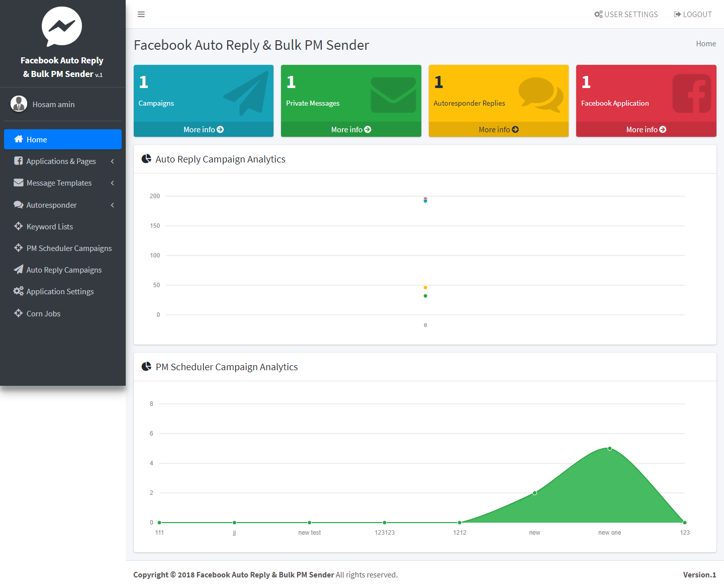Click the pie chart icon beside Auto Reply Campaign Analytics
The height and width of the screenshot is (588, 724).
click(146, 159)
